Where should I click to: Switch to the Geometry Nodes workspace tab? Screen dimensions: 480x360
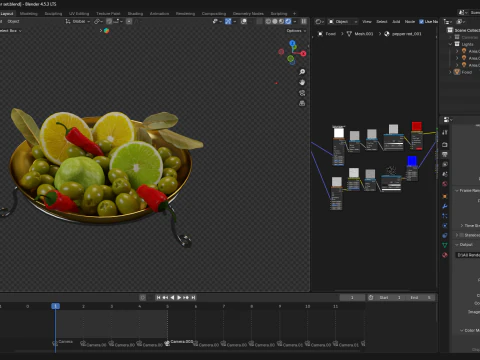[x=248, y=14]
